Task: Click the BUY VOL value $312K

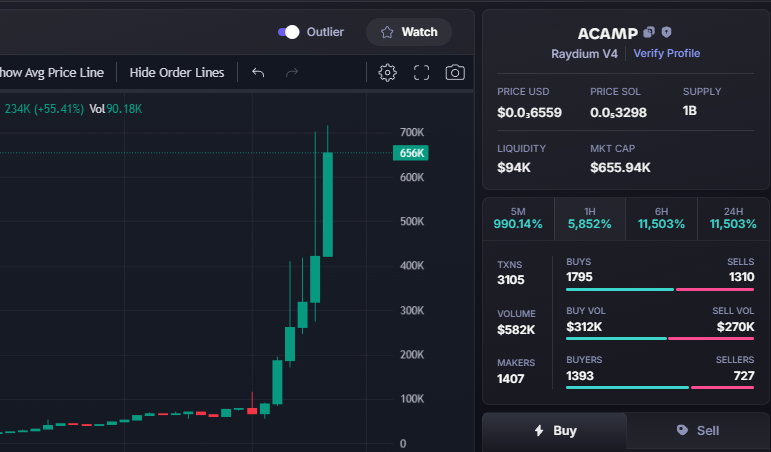Action: coord(584,327)
